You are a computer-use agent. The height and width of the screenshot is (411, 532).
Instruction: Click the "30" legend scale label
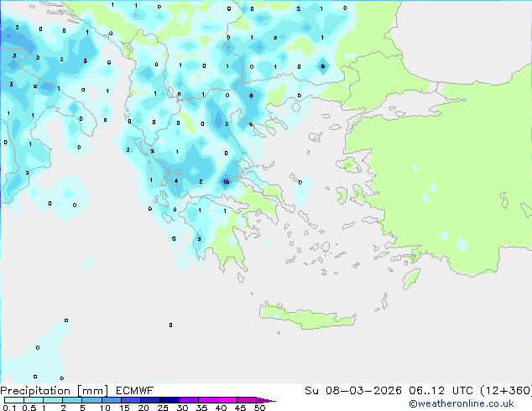point(182,408)
